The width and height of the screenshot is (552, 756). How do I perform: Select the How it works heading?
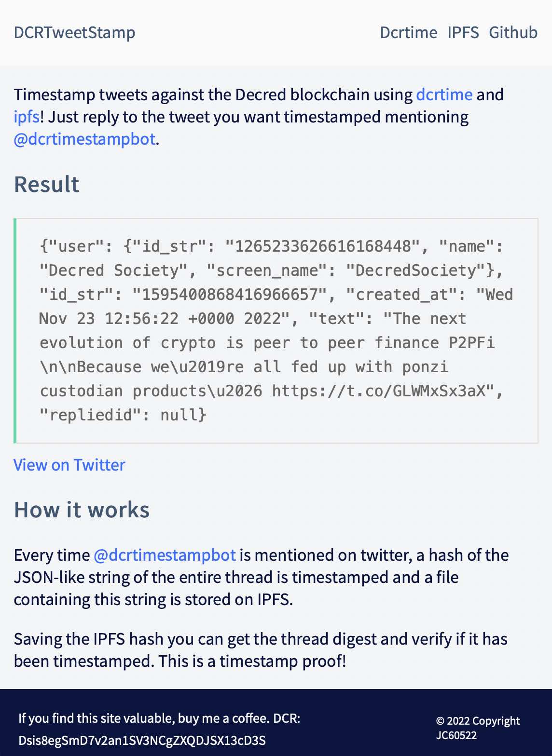(x=82, y=510)
